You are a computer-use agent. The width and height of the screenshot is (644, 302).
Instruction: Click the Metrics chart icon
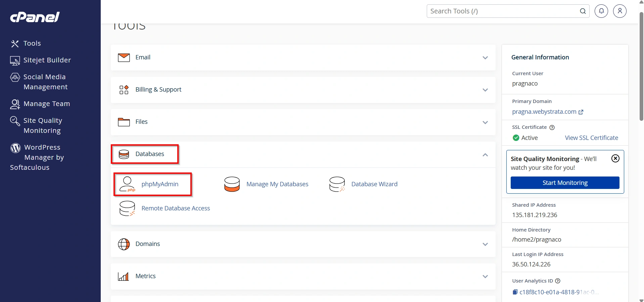[x=123, y=276]
